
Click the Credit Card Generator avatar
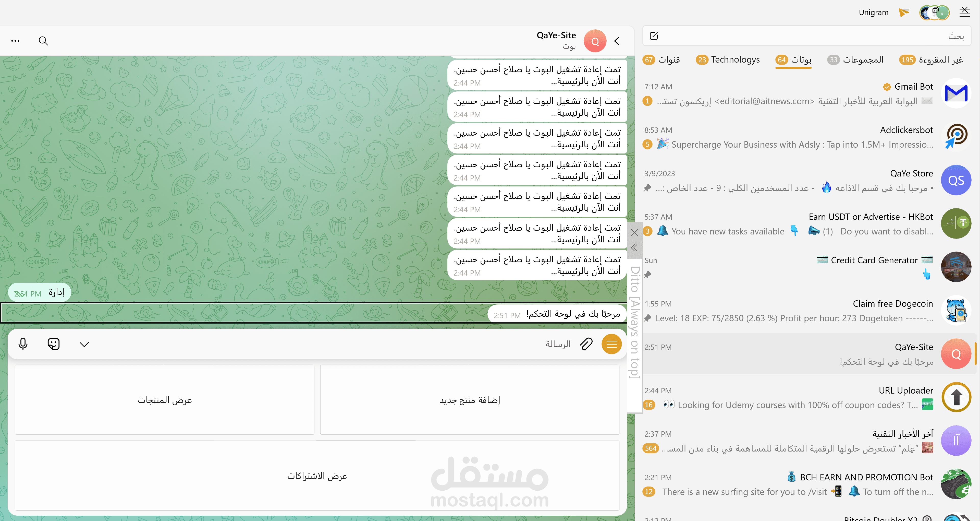956,267
